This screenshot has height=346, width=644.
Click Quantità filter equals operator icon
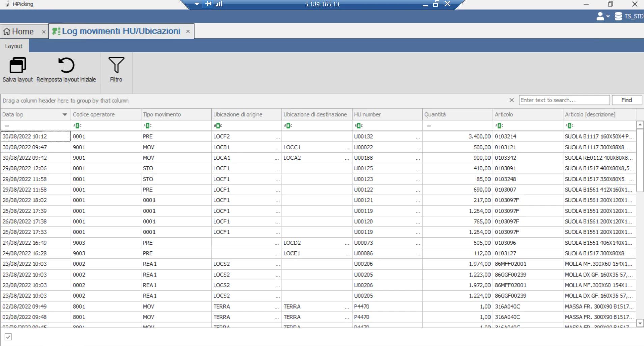click(x=429, y=126)
